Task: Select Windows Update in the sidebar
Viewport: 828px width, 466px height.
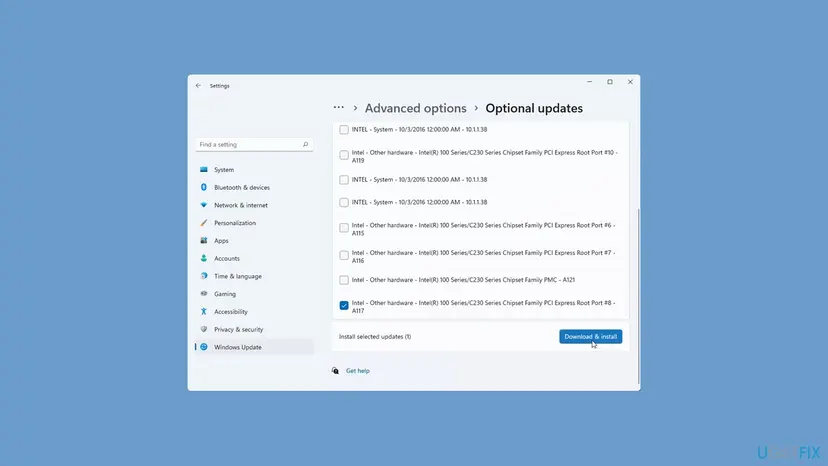Action: (x=254, y=347)
